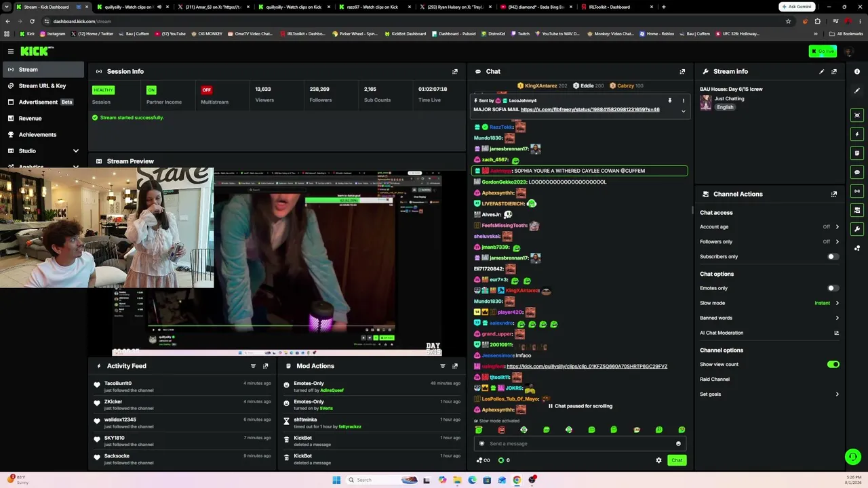Filter the Activity Feed list
The image size is (868, 488).
tap(253, 366)
